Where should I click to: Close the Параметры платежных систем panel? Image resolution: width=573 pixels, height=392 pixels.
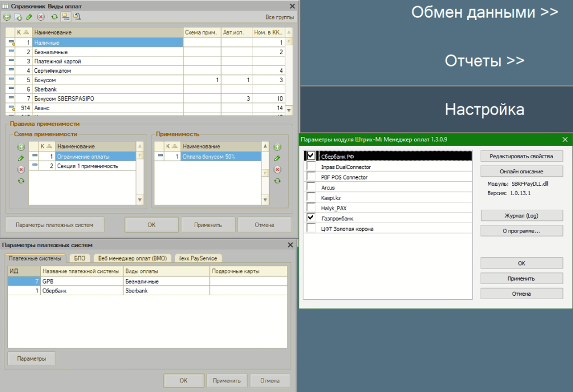290,245
